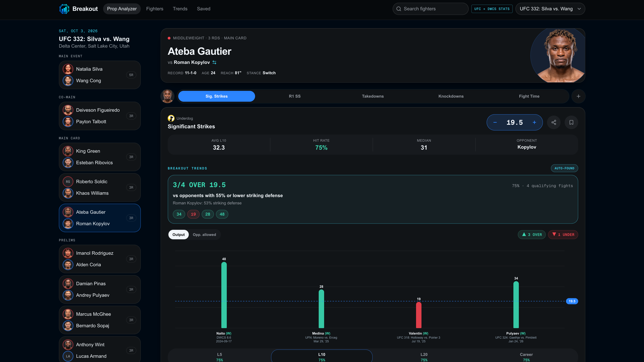Click the UFC + DWCS STATS badge
The image size is (644, 362).
pyautogui.click(x=492, y=9)
